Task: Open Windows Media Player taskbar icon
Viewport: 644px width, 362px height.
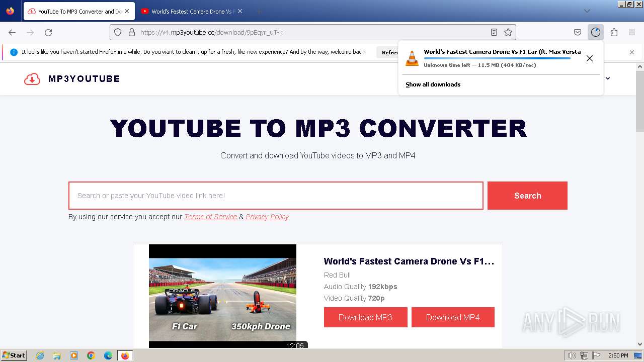Action: [74, 355]
